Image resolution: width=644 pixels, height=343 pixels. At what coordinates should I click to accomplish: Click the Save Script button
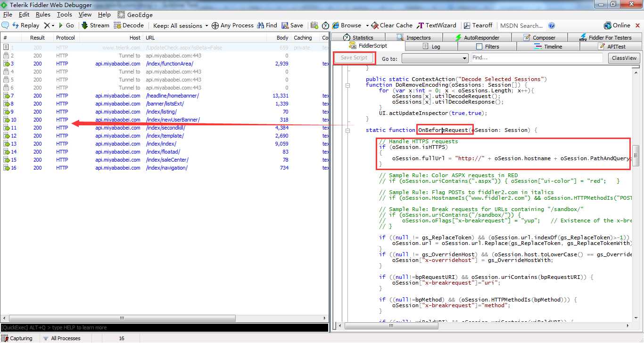(354, 57)
